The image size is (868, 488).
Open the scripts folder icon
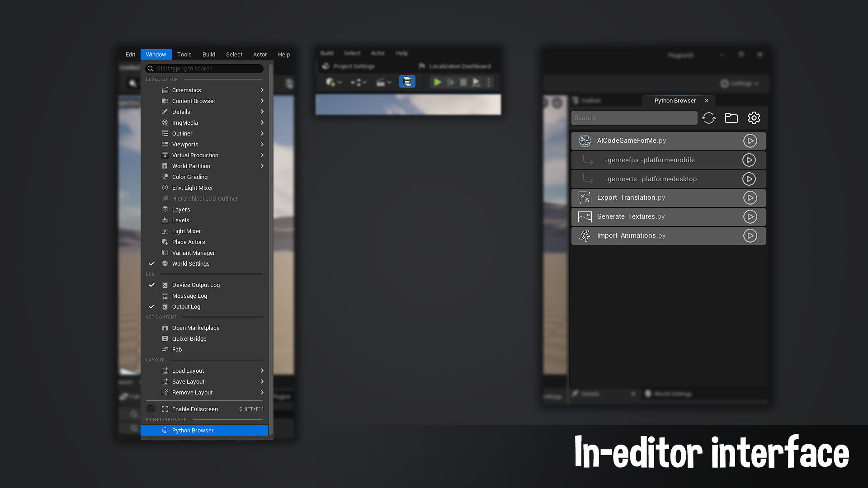(x=731, y=118)
